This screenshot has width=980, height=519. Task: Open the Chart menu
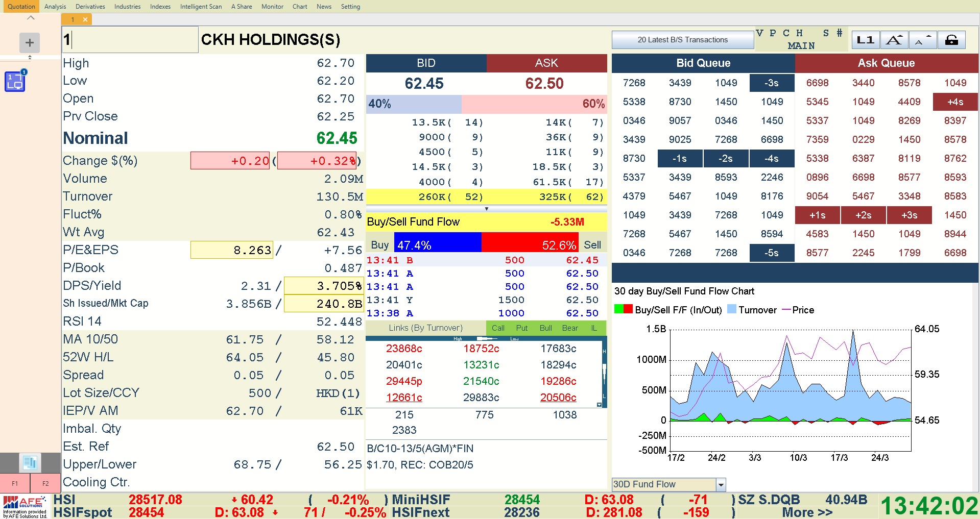(x=300, y=7)
